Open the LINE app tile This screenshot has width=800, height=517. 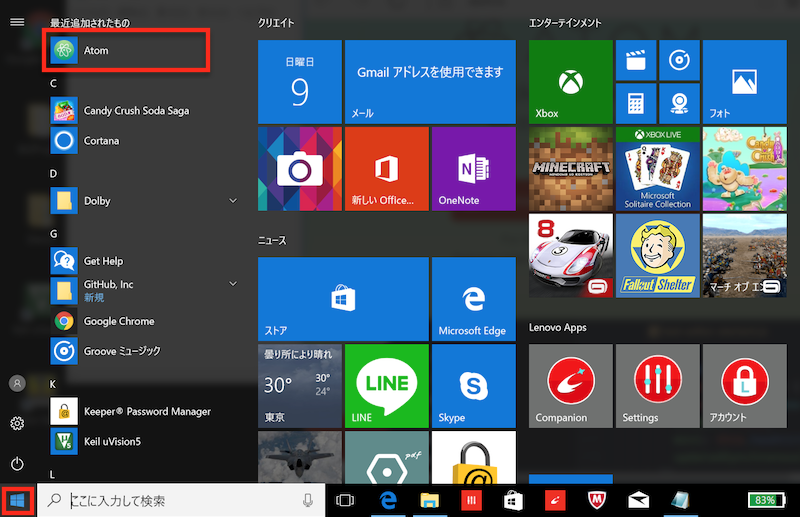386,384
